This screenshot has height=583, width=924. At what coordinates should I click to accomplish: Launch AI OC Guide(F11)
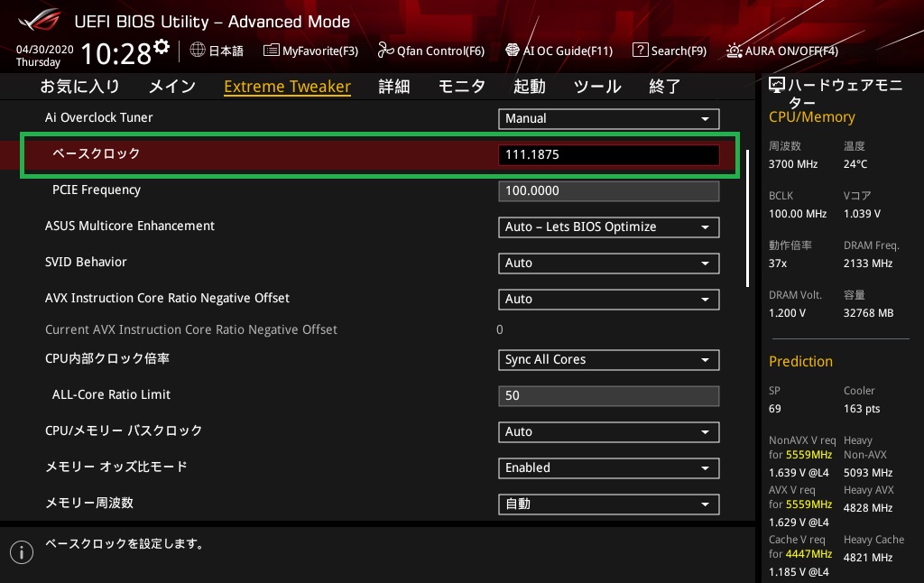coord(559,51)
